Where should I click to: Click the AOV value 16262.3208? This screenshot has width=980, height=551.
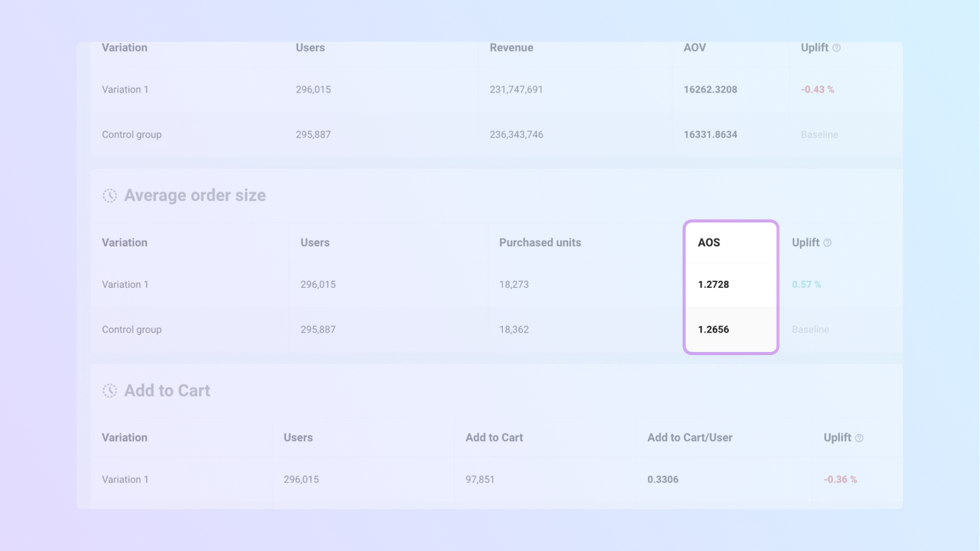point(710,89)
